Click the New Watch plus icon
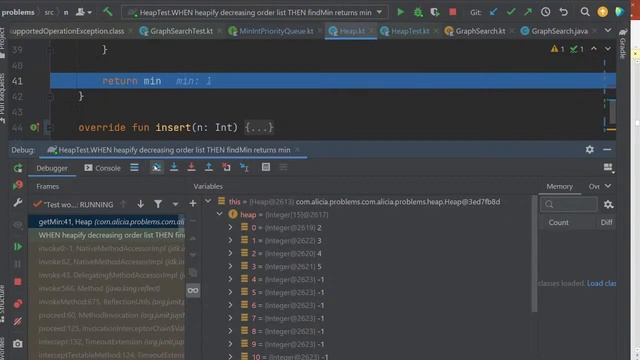This screenshot has width=640, height=360. tap(193, 204)
